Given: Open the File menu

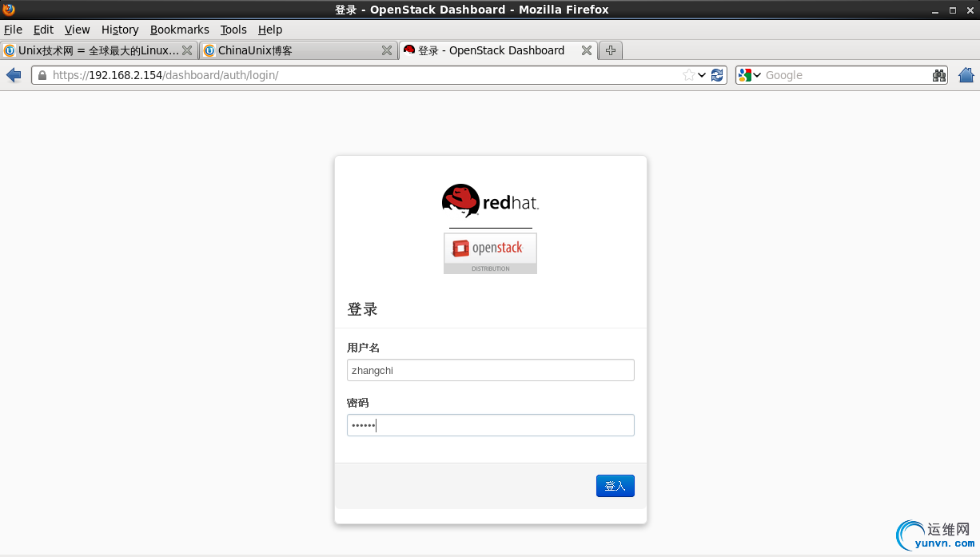Looking at the screenshot, I should coord(13,30).
